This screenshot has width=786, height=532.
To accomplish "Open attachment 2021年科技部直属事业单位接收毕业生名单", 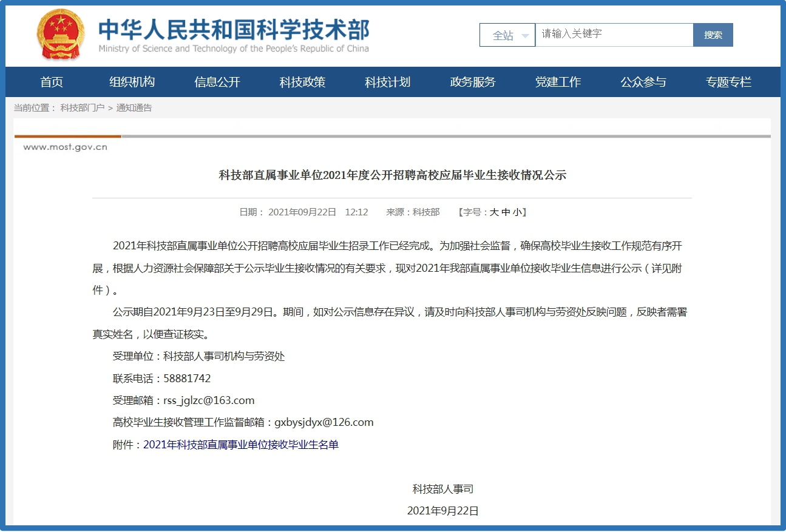I will pyautogui.click(x=241, y=445).
